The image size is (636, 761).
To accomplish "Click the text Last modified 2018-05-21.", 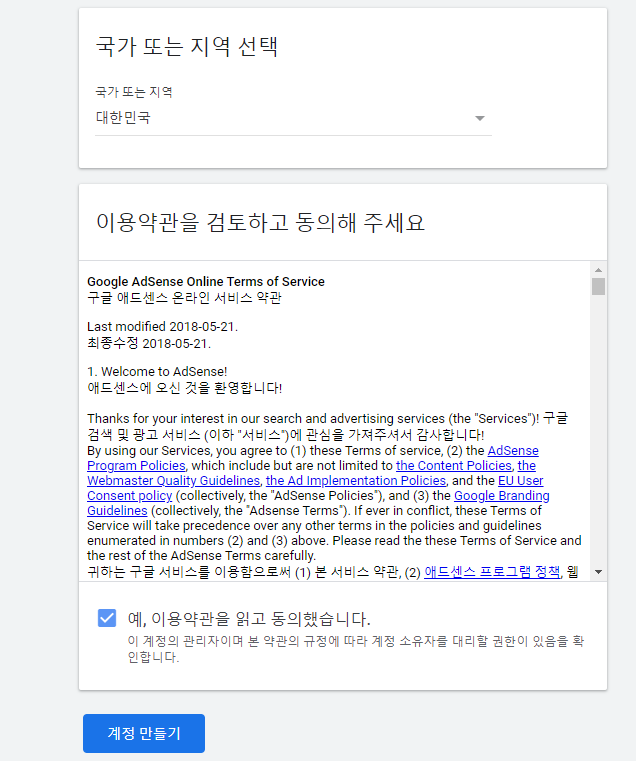I will (163, 327).
